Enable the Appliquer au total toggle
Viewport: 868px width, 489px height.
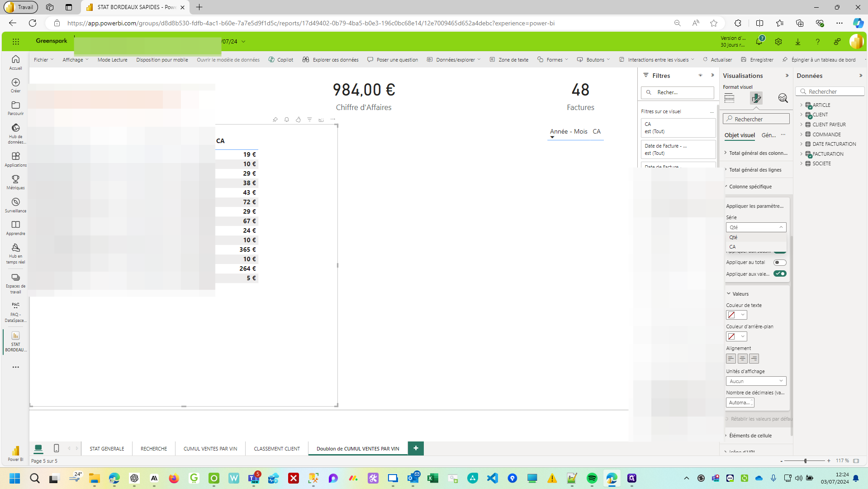click(780, 263)
